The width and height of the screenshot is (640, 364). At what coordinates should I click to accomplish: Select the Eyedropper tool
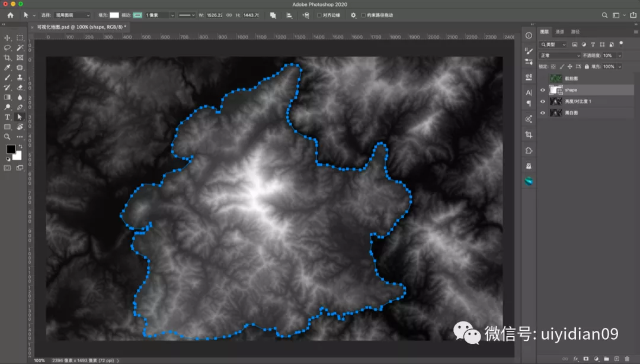point(7,67)
